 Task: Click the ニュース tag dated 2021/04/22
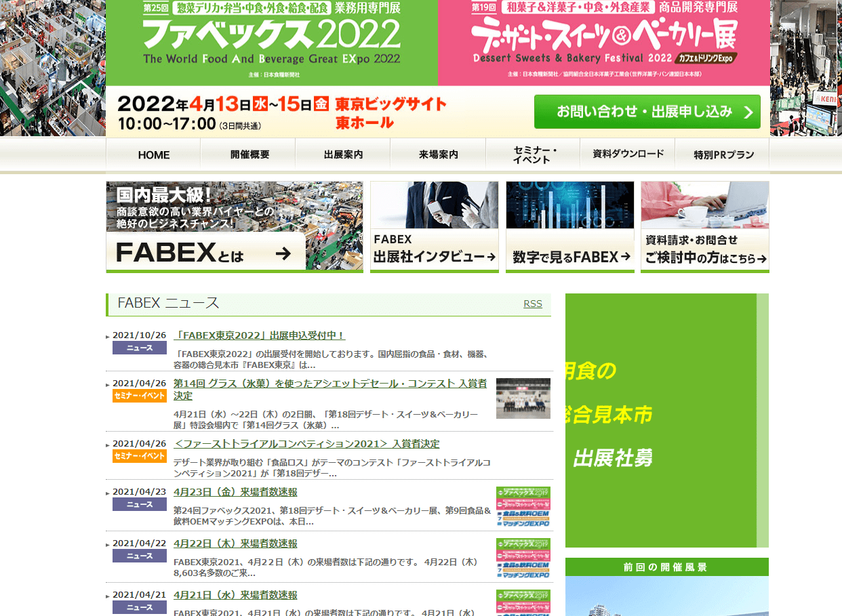click(x=140, y=556)
